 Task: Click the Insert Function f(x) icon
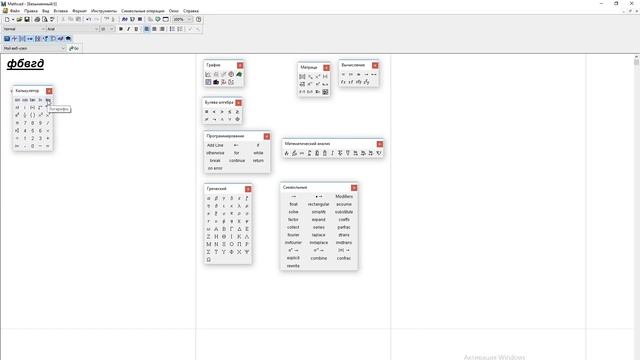click(x=124, y=19)
